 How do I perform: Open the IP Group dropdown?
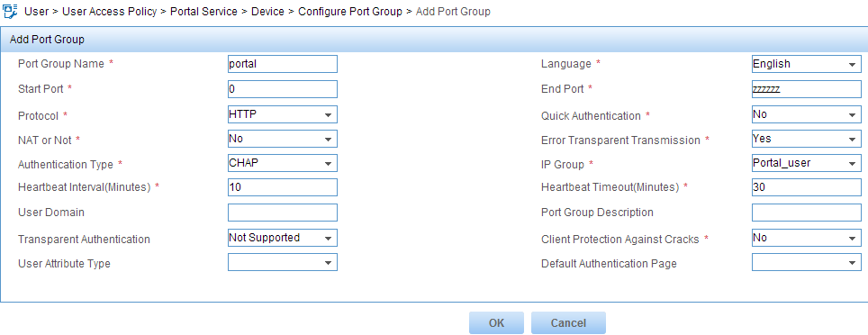pos(807,163)
